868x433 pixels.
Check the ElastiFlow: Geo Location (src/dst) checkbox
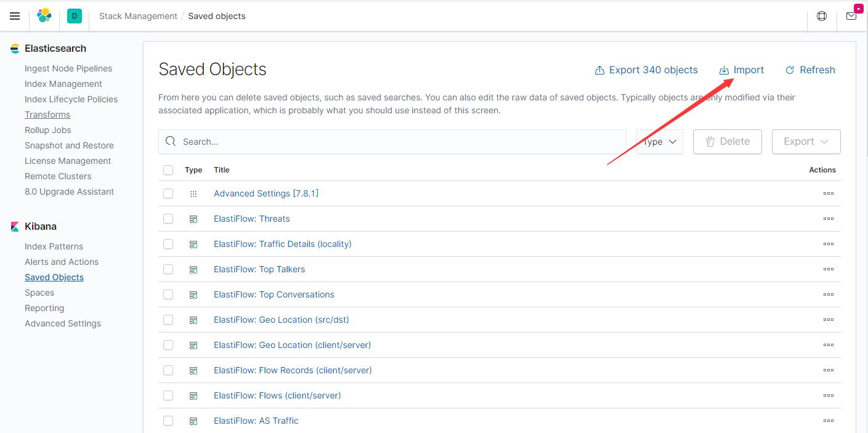pos(168,320)
